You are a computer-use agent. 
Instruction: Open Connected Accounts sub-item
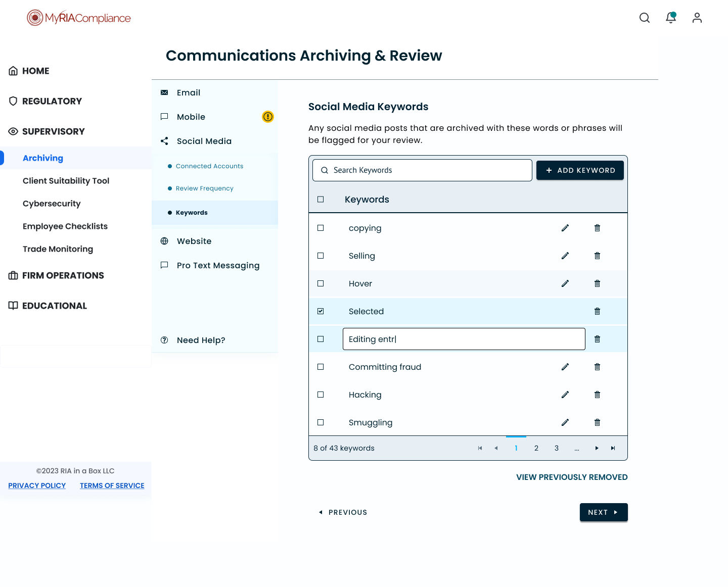(209, 166)
